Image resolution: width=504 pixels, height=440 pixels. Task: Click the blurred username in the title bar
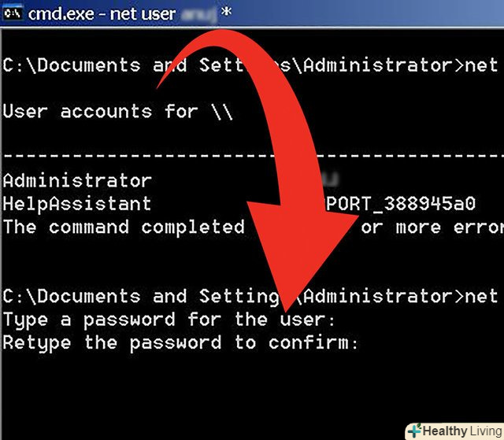click(x=197, y=13)
